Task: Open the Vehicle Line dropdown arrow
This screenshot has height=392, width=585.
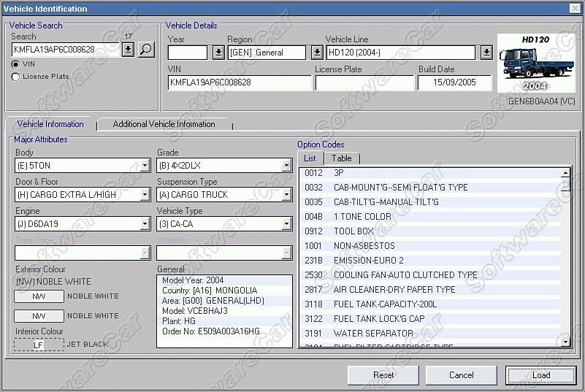Action: [486, 53]
